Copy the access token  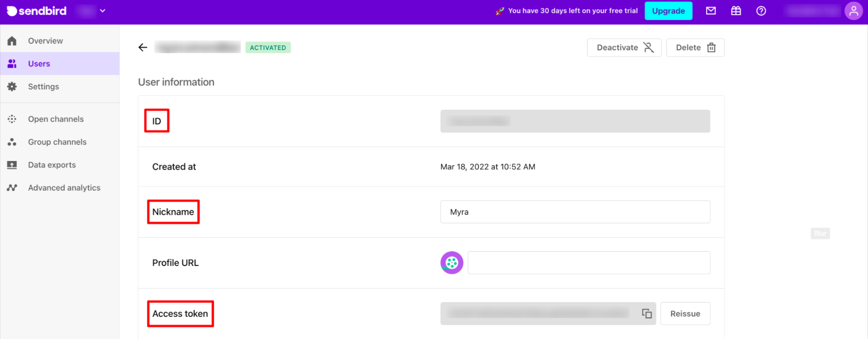tap(647, 313)
